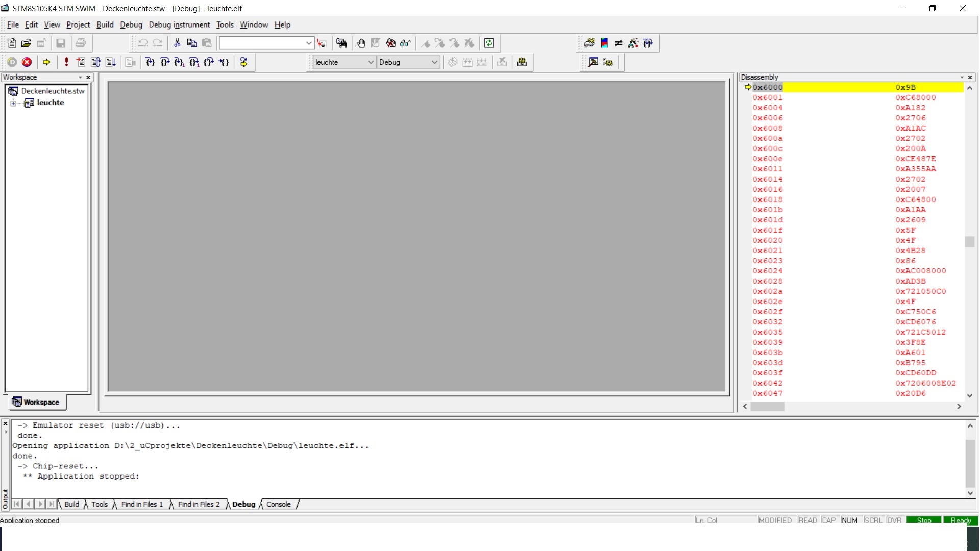Image resolution: width=980 pixels, height=551 pixels.
Task: Cut selected text with the scissors icon
Action: pos(177,43)
